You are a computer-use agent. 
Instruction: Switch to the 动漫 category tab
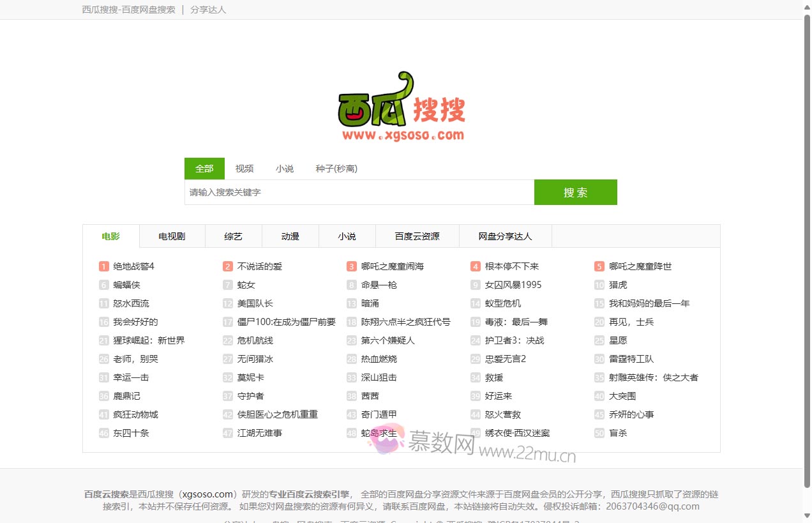[x=290, y=236]
